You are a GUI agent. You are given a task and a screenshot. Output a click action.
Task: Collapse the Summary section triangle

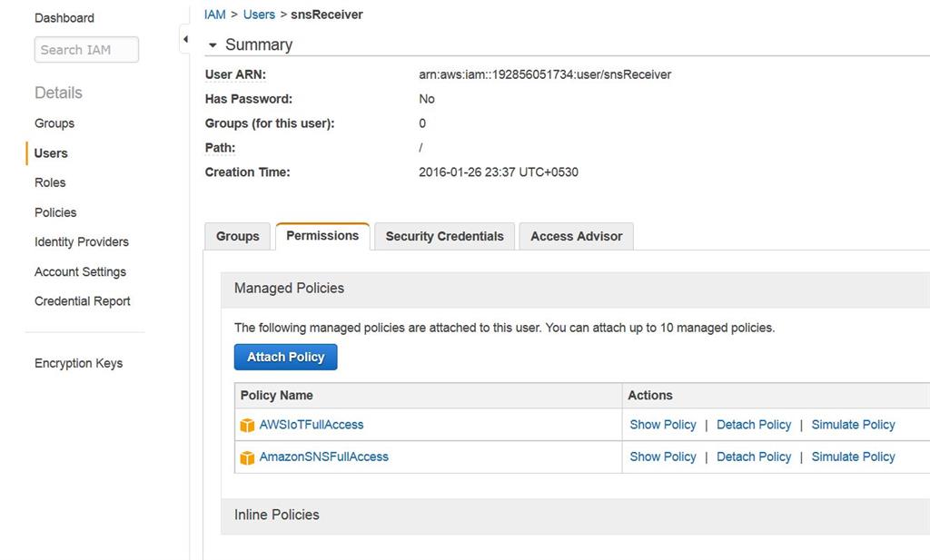coord(213,45)
